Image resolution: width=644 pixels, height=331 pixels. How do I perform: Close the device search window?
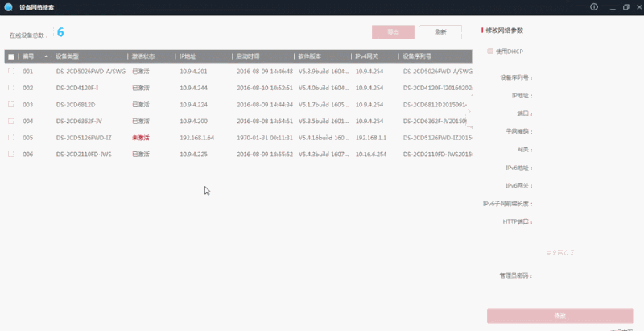click(639, 7)
